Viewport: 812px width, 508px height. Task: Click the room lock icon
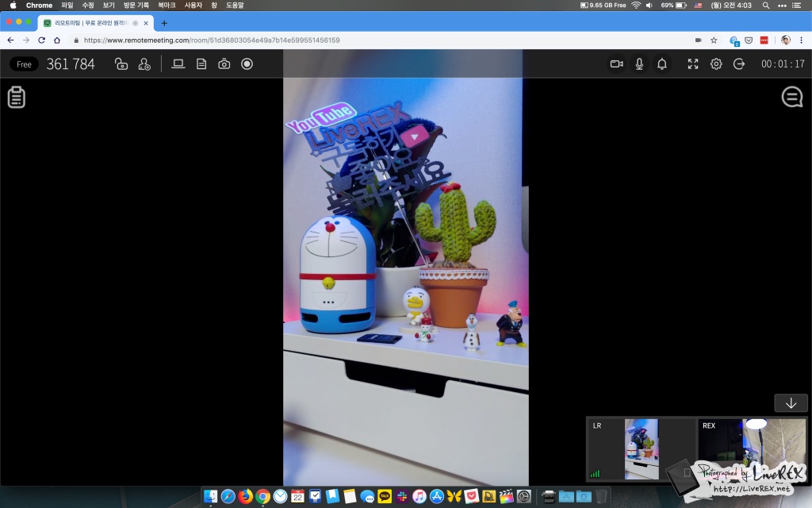click(x=121, y=64)
